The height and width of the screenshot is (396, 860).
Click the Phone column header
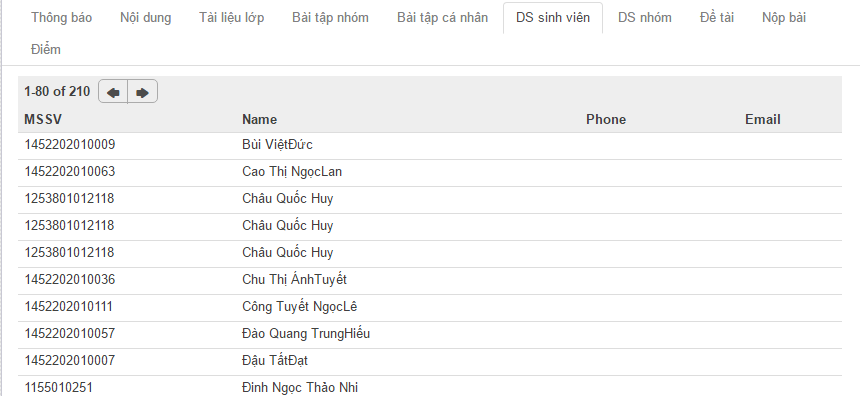click(x=606, y=120)
